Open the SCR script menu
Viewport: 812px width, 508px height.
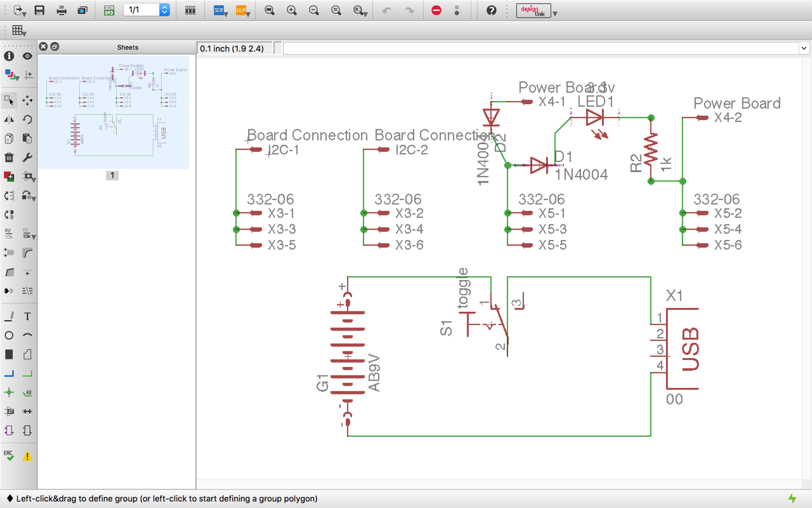[221, 10]
